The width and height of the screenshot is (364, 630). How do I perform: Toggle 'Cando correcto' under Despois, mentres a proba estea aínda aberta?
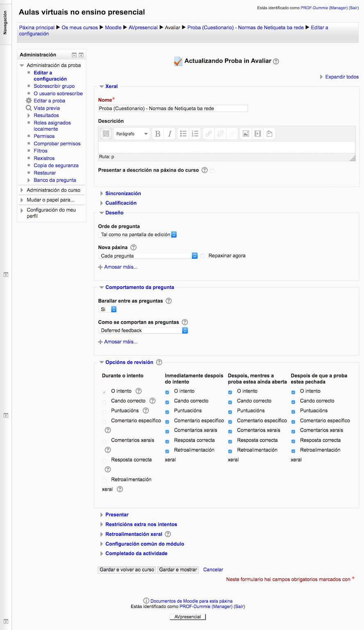[x=230, y=402]
